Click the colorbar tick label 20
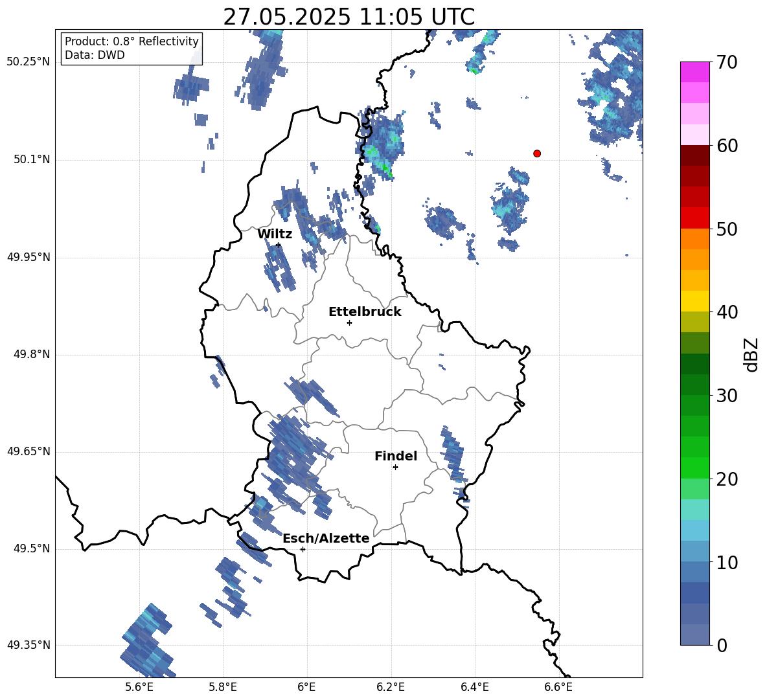767x700 pixels. (x=727, y=479)
